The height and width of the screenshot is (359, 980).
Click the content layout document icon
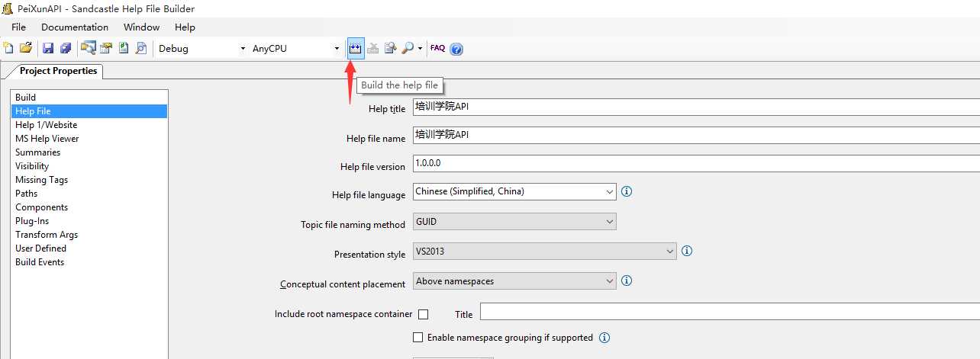point(123,48)
